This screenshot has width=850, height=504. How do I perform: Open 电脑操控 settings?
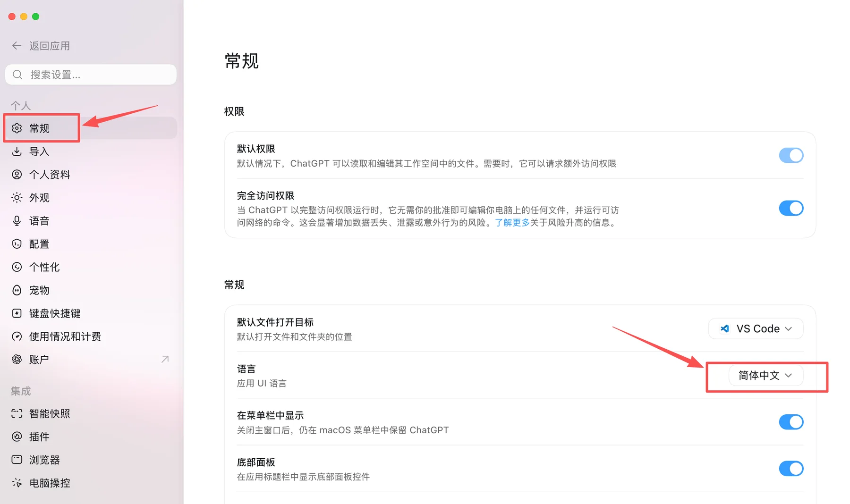point(91,483)
